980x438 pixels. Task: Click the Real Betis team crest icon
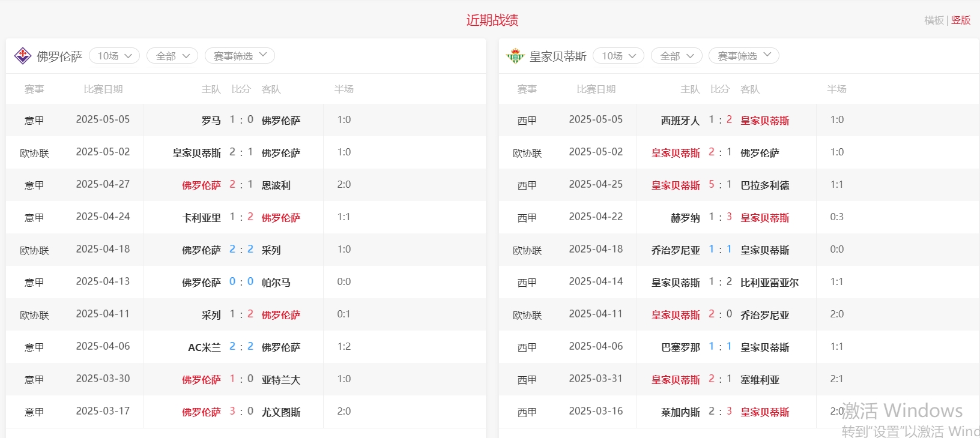[515, 56]
